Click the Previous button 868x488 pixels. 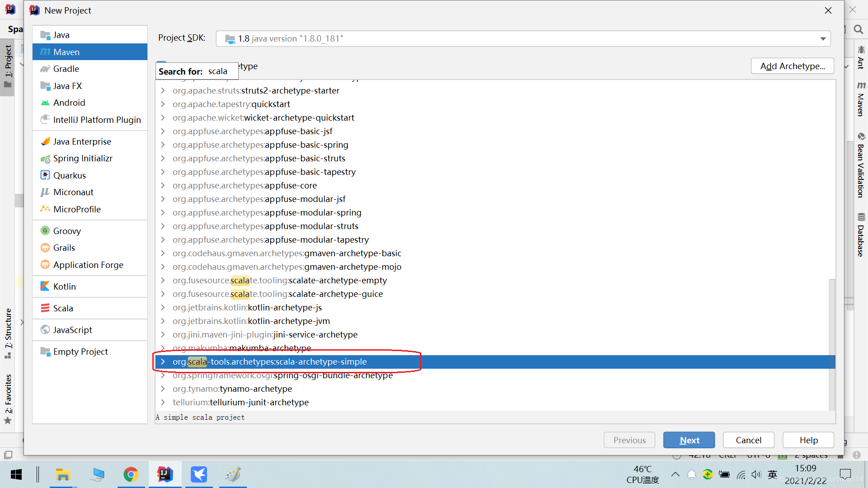pyautogui.click(x=629, y=440)
